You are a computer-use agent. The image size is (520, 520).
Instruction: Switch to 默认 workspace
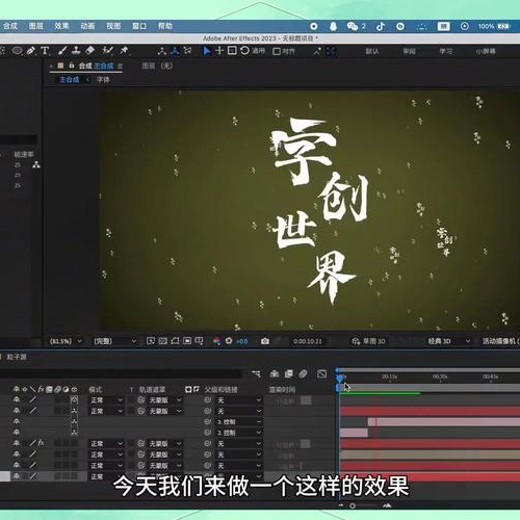[x=372, y=51]
